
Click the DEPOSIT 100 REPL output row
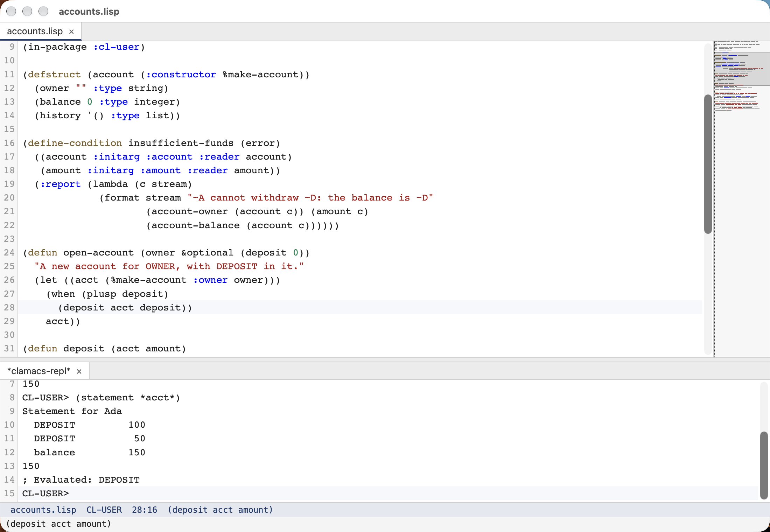pyautogui.click(x=90, y=425)
